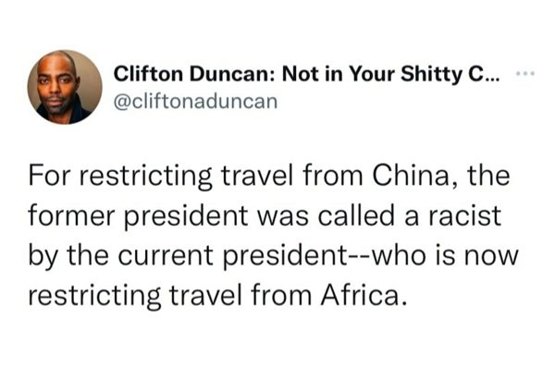Image resolution: width=555 pixels, height=392 pixels.
Task: Click the word Africa in the tweet
Action: pyautogui.click(x=362, y=296)
